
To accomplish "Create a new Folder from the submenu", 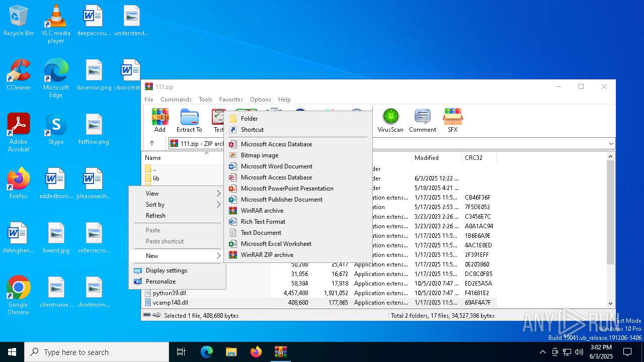I will [298, 119].
